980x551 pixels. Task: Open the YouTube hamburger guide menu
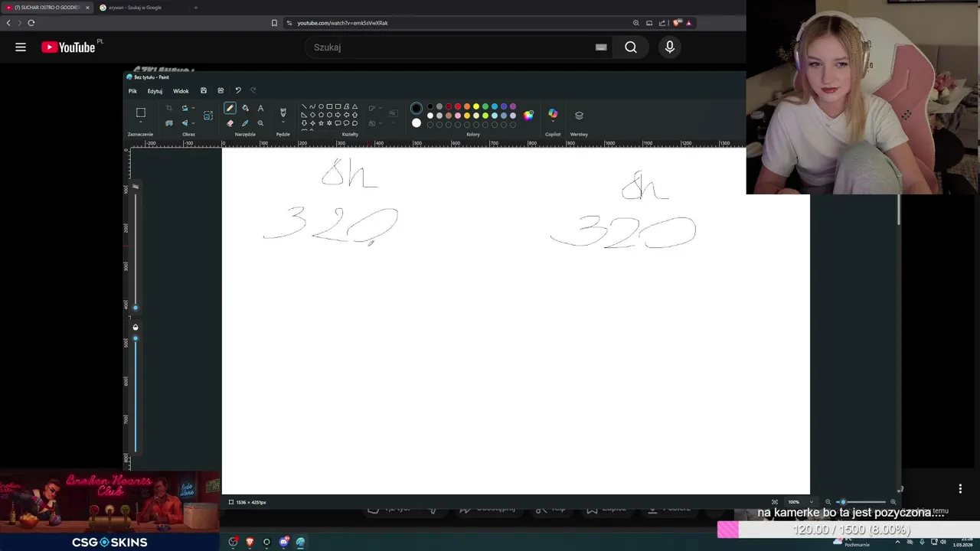click(x=21, y=47)
